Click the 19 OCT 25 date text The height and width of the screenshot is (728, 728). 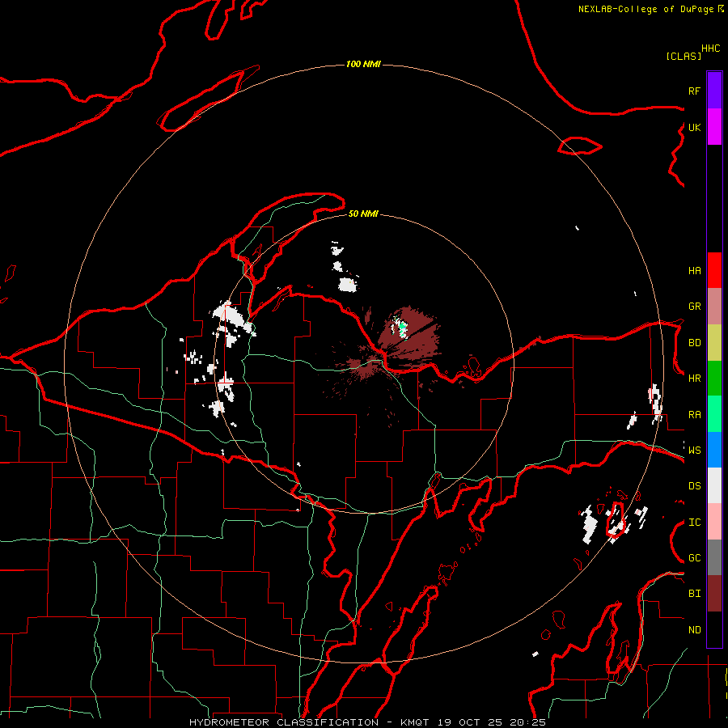click(x=471, y=722)
